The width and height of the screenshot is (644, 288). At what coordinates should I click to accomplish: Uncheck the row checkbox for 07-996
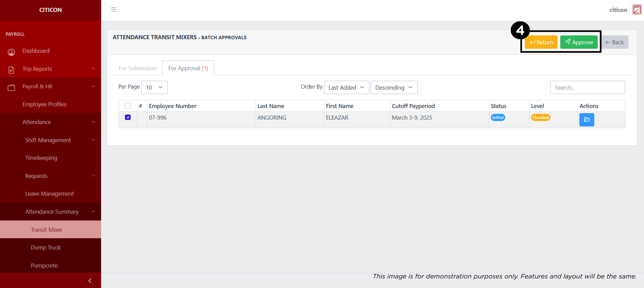point(128,117)
